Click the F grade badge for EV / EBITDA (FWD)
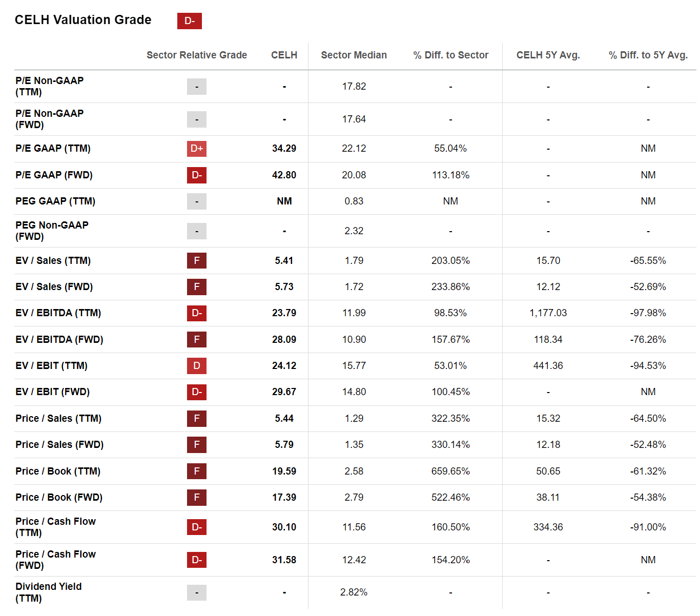The image size is (700, 616). [197, 340]
